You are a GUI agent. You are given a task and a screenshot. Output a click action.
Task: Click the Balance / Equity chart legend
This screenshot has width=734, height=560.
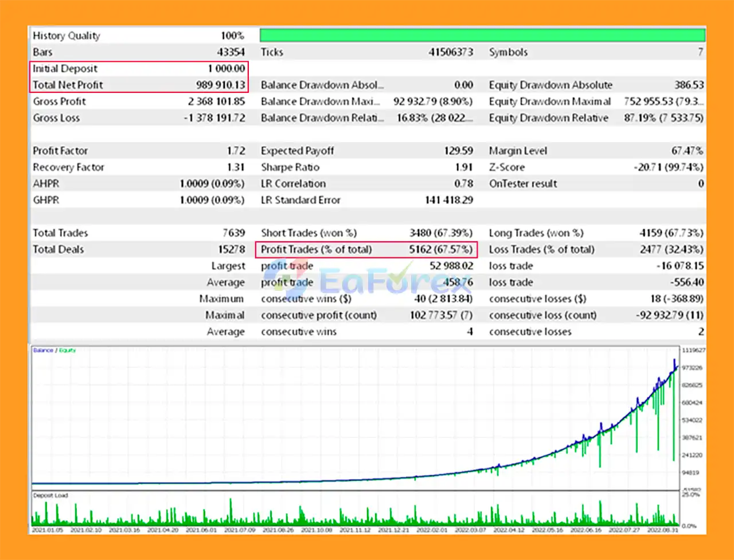tap(54, 350)
